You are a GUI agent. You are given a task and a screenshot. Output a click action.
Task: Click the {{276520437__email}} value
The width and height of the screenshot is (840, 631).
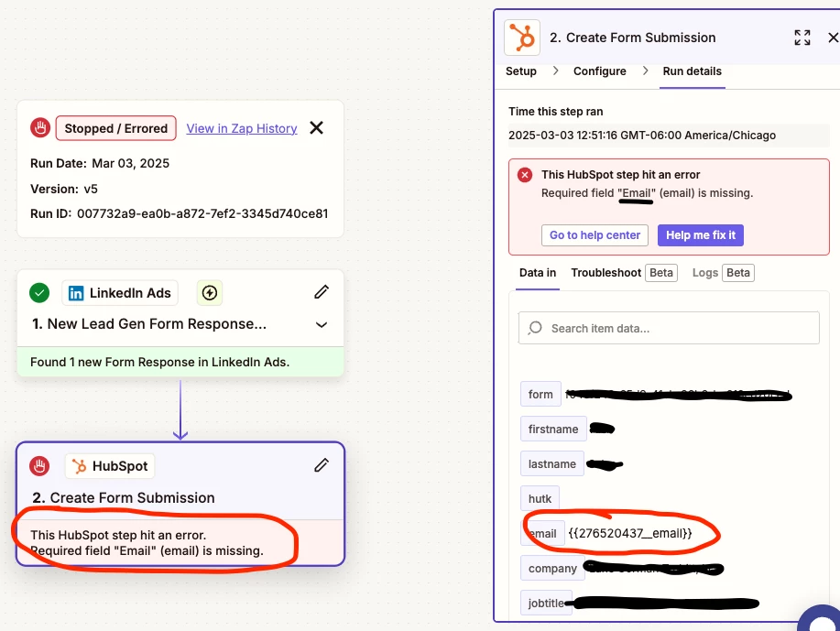pyautogui.click(x=630, y=534)
